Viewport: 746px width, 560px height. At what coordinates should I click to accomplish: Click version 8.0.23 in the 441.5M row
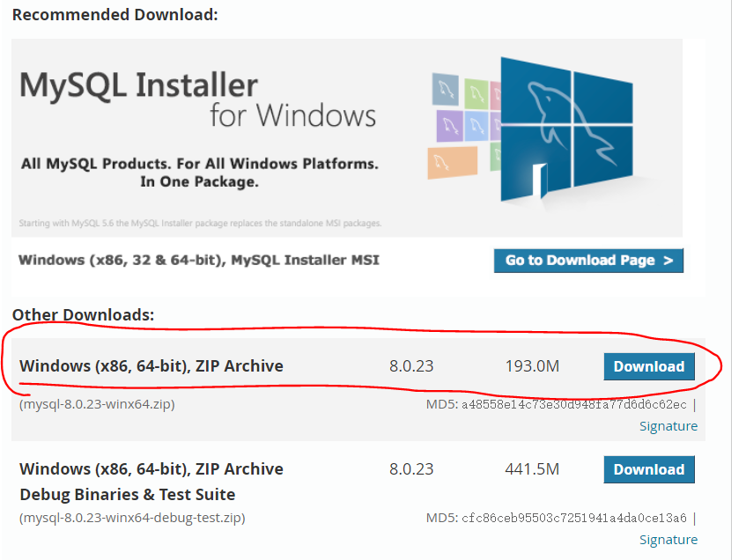[x=411, y=469]
